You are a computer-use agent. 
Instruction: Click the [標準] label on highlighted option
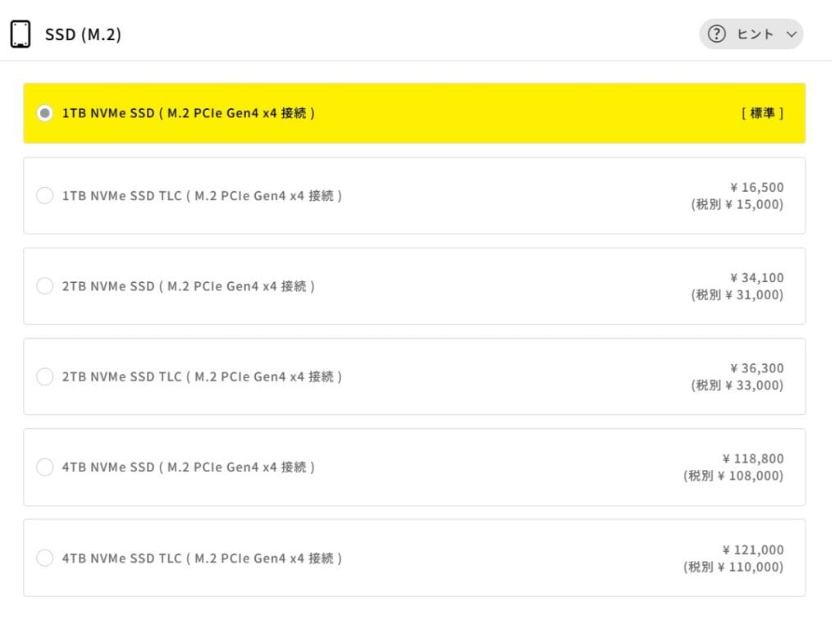pyautogui.click(x=762, y=113)
